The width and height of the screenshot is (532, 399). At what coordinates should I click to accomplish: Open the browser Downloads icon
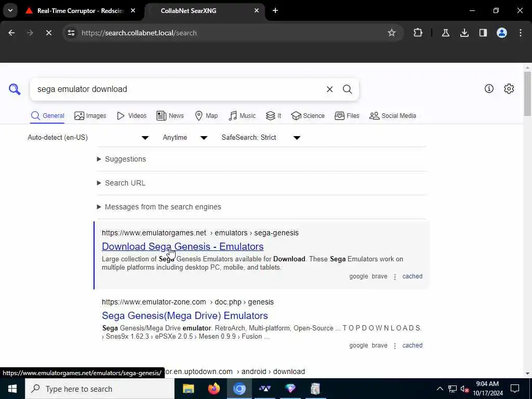click(x=464, y=33)
